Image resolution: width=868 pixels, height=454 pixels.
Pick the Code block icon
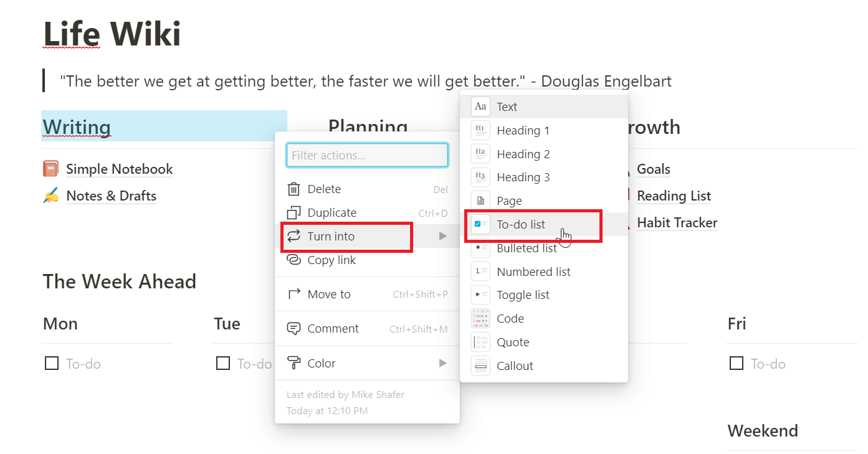480,319
